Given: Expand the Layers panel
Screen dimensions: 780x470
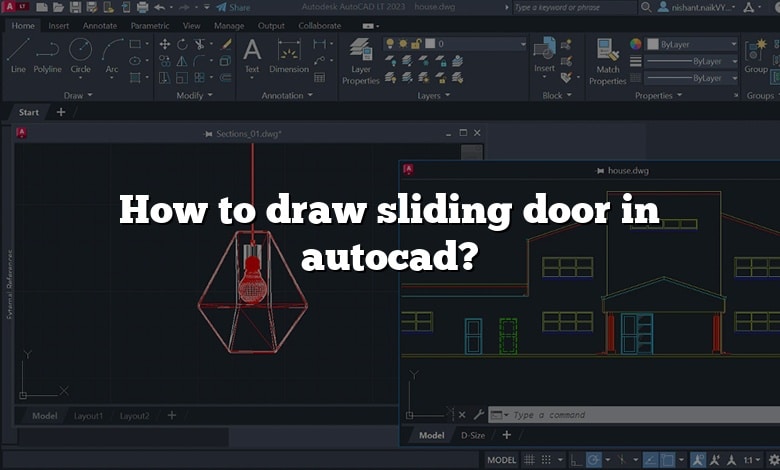Looking at the screenshot, I should pyautogui.click(x=433, y=95).
